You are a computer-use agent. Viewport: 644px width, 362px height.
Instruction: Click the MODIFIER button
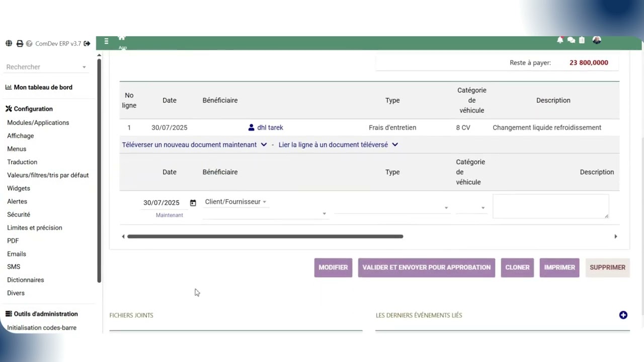pos(333,267)
